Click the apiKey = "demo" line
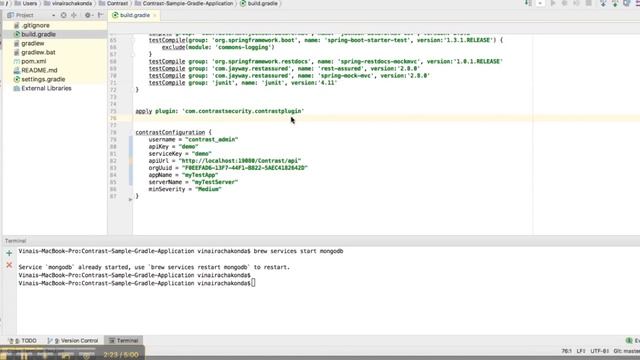Viewport: 640px width, 360px height. [173, 147]
